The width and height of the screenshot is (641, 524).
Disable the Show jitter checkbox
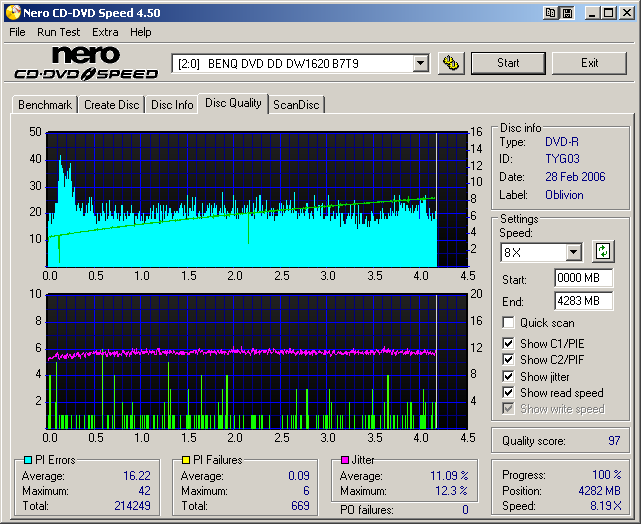[x=509, y=377]
